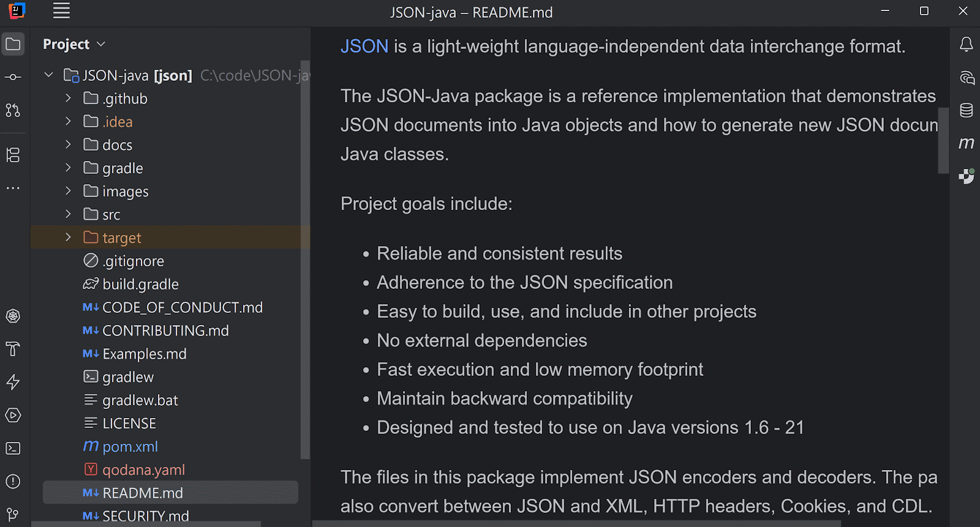The height and width of the screenshot is (527, 980).
Task: Open the Maven tool window
Action: pos(967,143)
